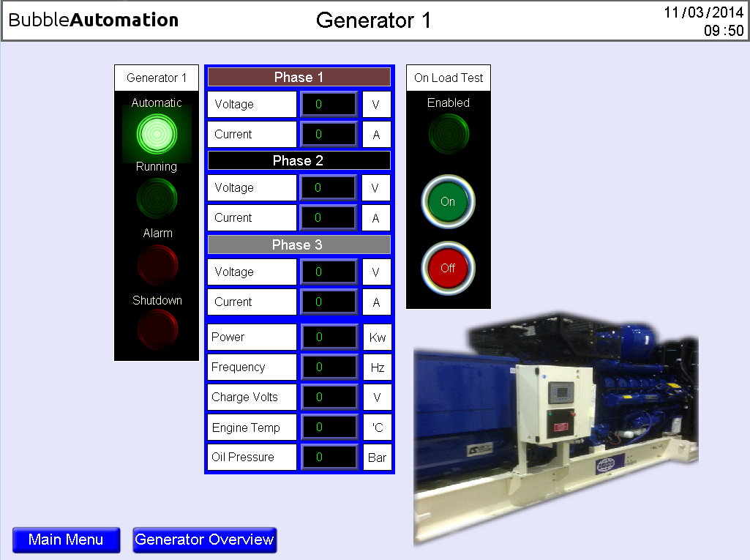Turn off the load test with Off button
This screenshot has width=750, height=560.
tap(449, 268)
